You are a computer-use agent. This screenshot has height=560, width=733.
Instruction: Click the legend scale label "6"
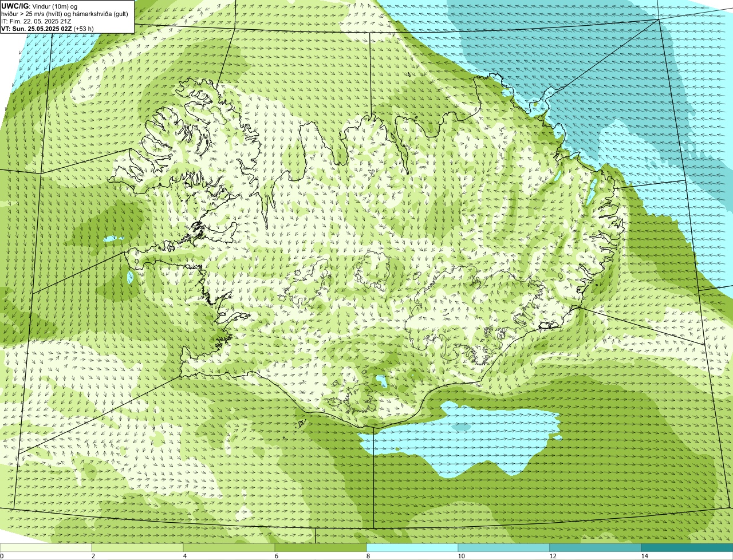click(276, 556)
